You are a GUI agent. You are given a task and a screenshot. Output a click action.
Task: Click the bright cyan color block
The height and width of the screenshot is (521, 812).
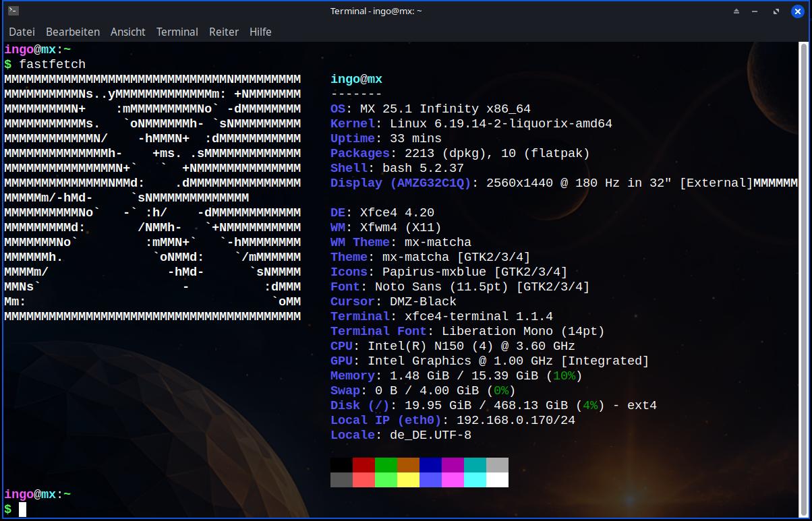point(475,480)
